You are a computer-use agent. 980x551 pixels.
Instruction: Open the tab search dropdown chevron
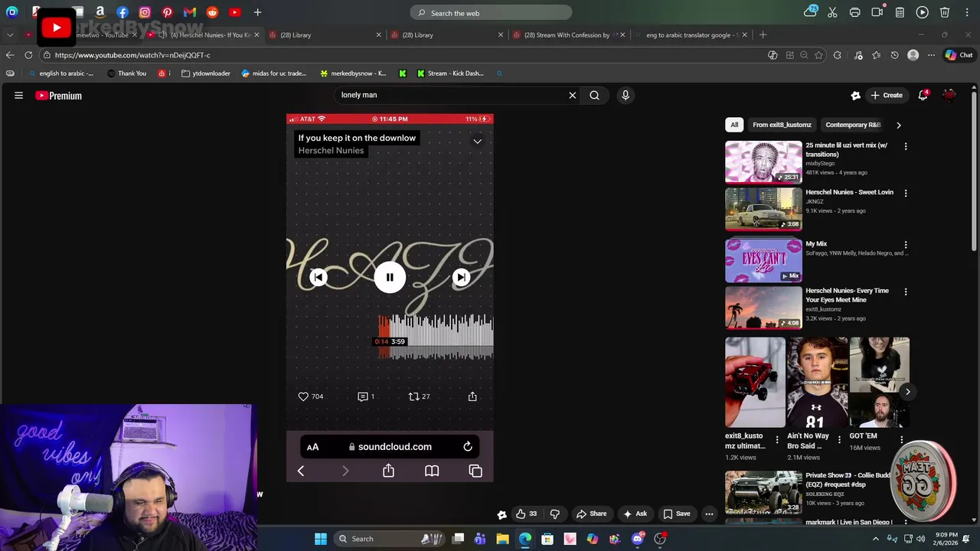pyautogui.click(x=10, y=34)
